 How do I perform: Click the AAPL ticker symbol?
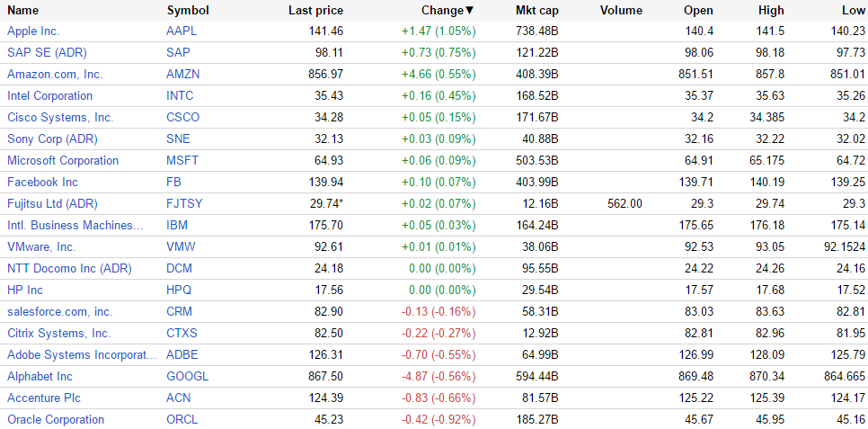pos(181,31)
